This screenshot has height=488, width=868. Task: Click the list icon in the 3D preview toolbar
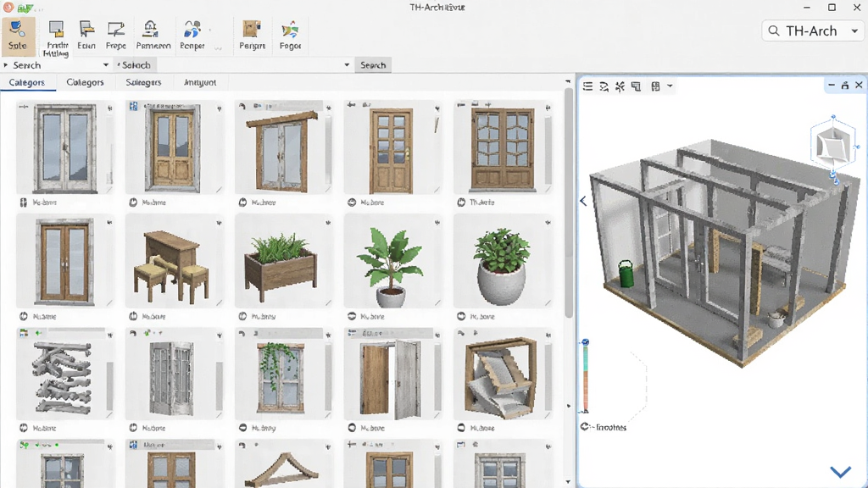click(588, 86)
